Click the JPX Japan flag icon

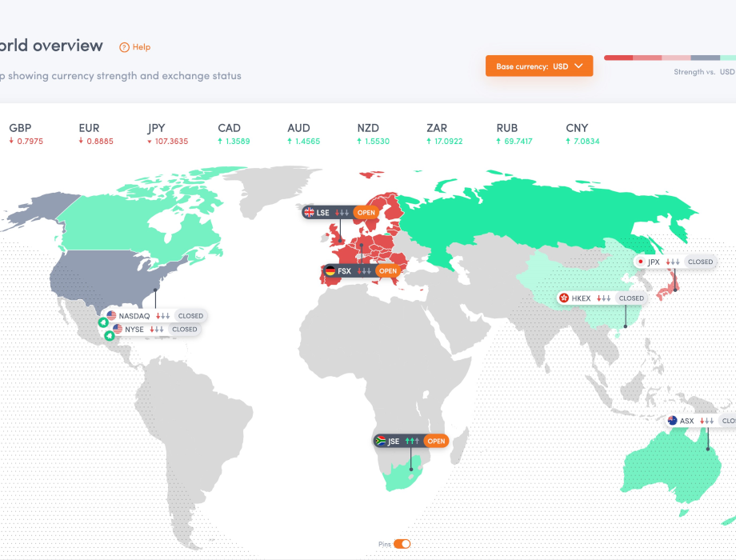click(640, 262)
